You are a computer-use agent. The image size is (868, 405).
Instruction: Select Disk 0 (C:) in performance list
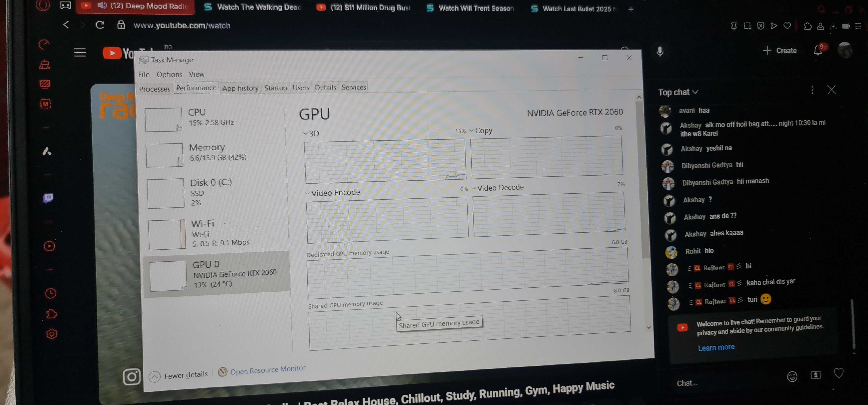(216, 193)
